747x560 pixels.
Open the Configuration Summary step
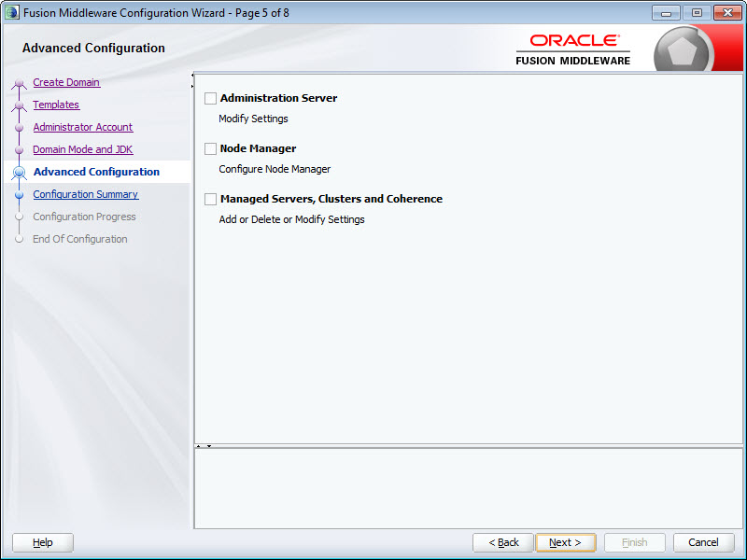click(85, 194)
